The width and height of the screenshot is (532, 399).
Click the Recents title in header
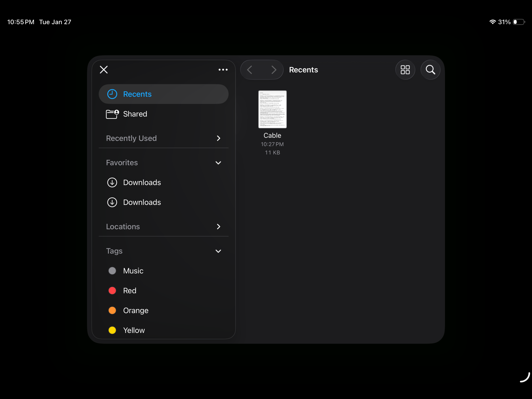coord(303,70)
